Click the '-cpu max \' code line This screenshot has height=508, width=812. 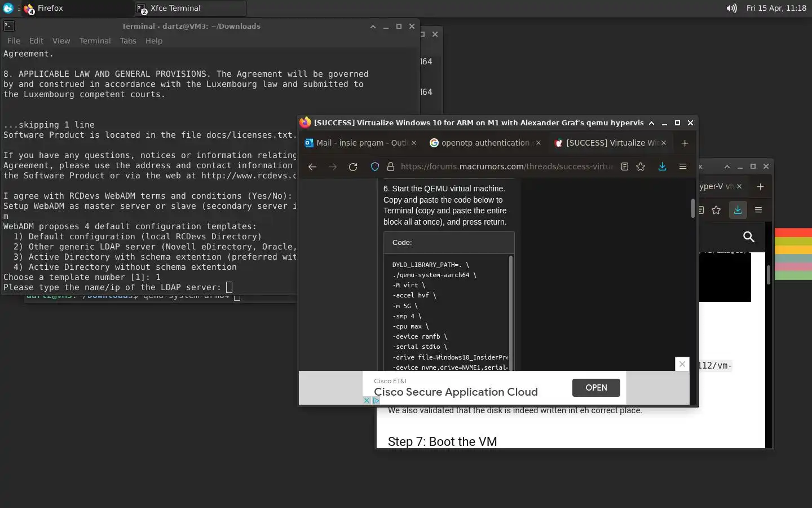[x=411, y=326]
